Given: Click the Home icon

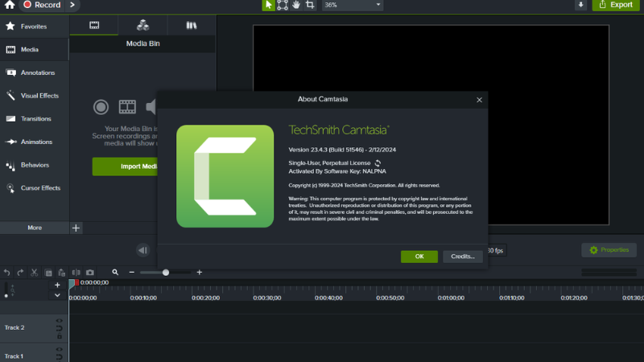Looking at the screenshot, I should coord(9,5).
